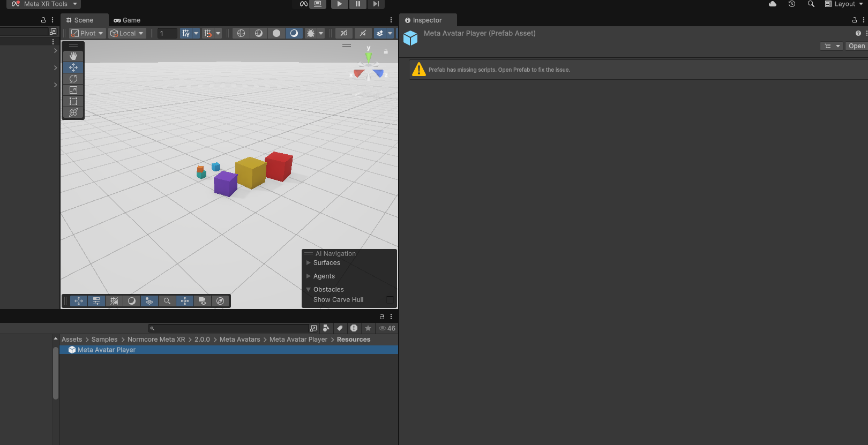
Task: Open the Local handle rotation dropdown
Action: tap(128, 33)
